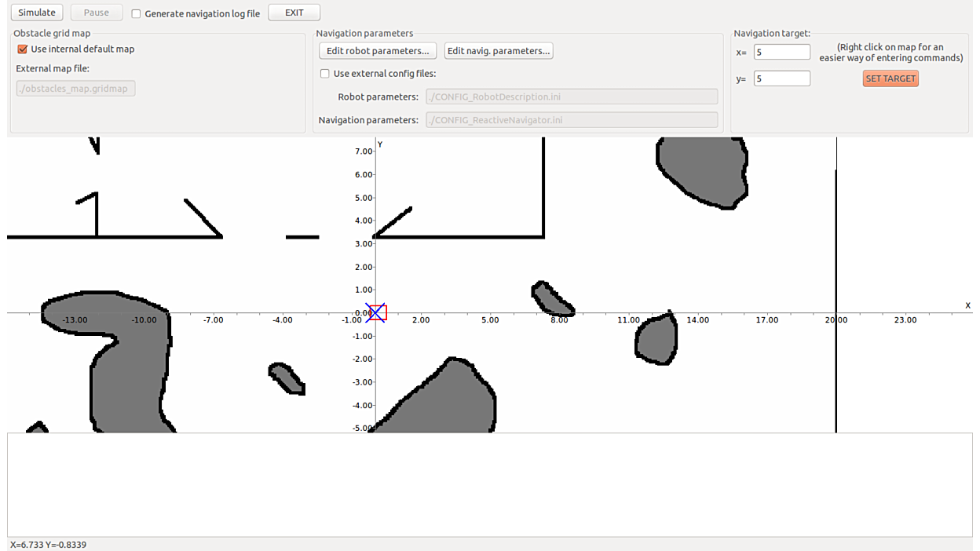Click the robot marker at map origin
Image resolution: width=980 pixels, height=551 pixels.
[376, 313]
